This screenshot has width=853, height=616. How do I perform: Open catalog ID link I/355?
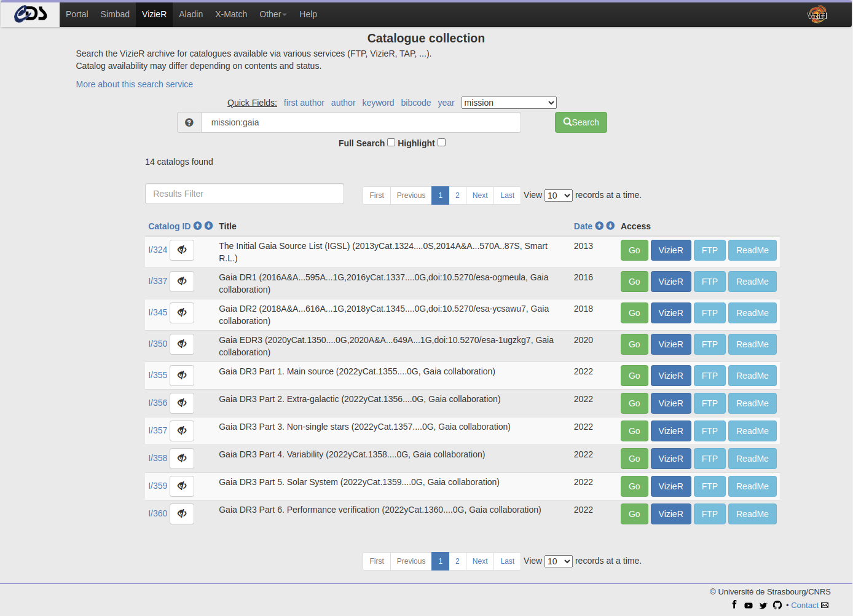158,375
